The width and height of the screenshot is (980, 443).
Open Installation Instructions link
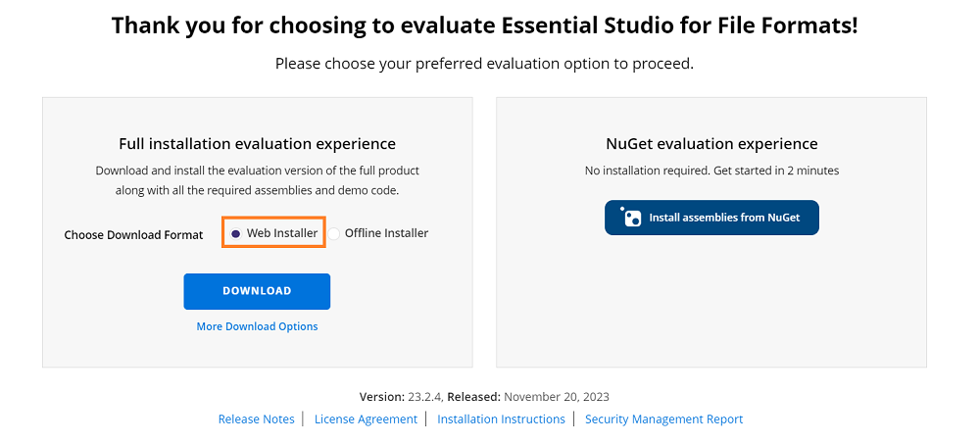tap(501, 419)
